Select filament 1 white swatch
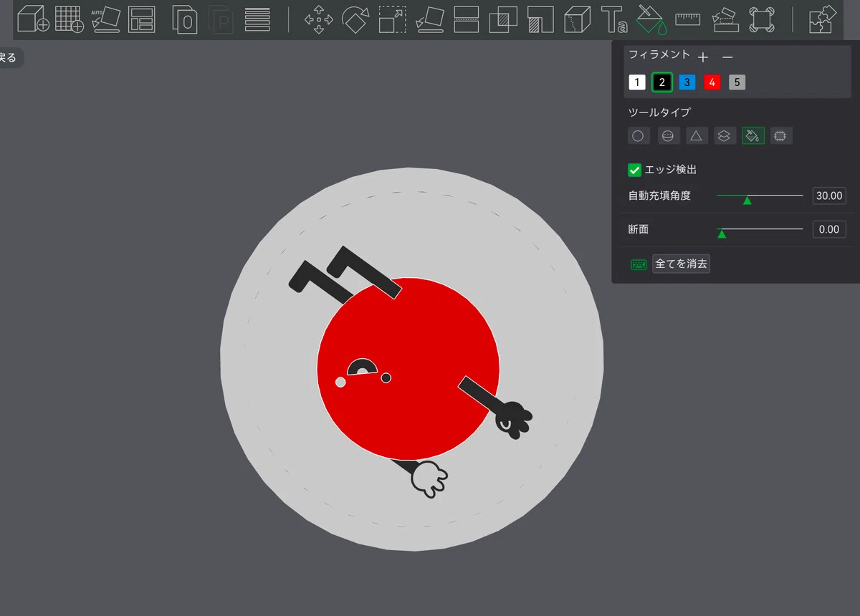 (637, 82)
